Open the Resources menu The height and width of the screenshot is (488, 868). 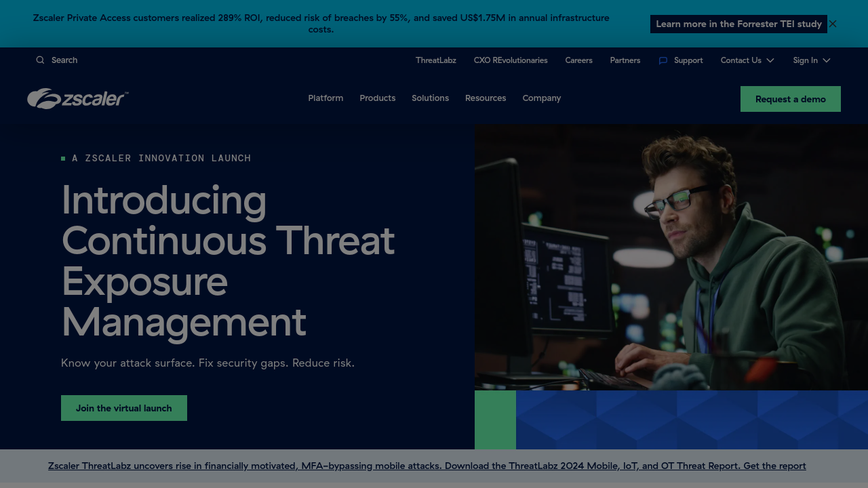(x=486, y=98)
